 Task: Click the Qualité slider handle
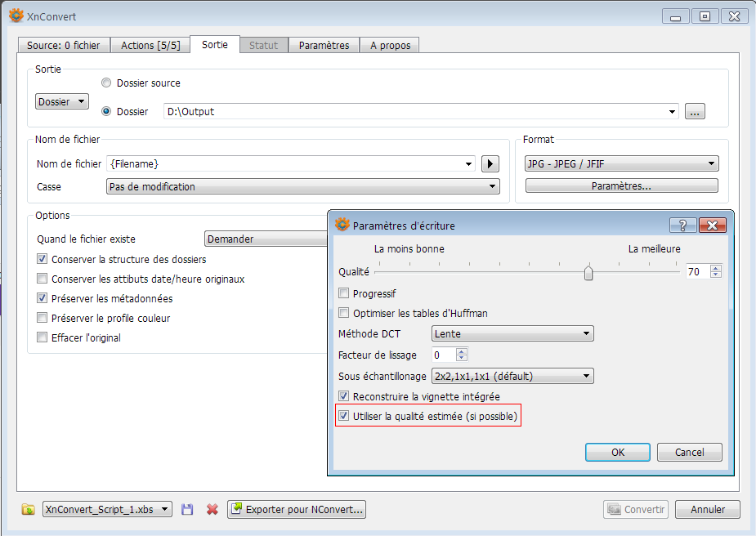(588, 272)
